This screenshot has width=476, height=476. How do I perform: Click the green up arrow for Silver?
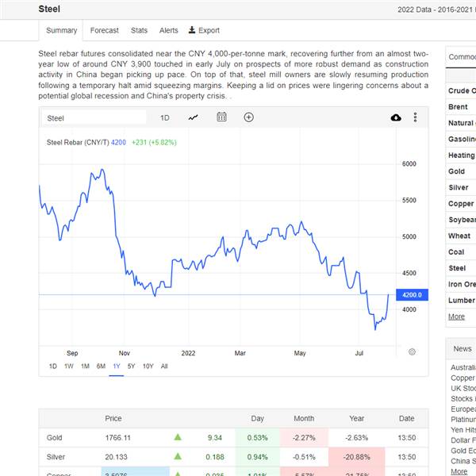tap(178, 456)
